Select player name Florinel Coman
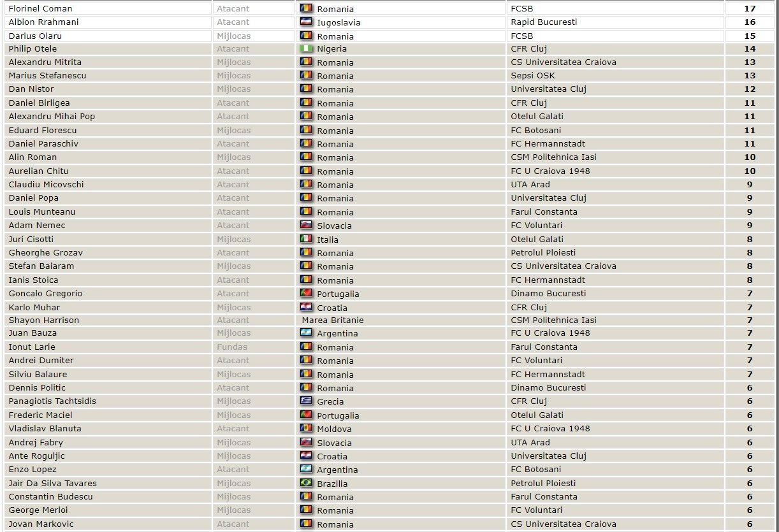Screen dimensions: 779x532 [40, 9]
